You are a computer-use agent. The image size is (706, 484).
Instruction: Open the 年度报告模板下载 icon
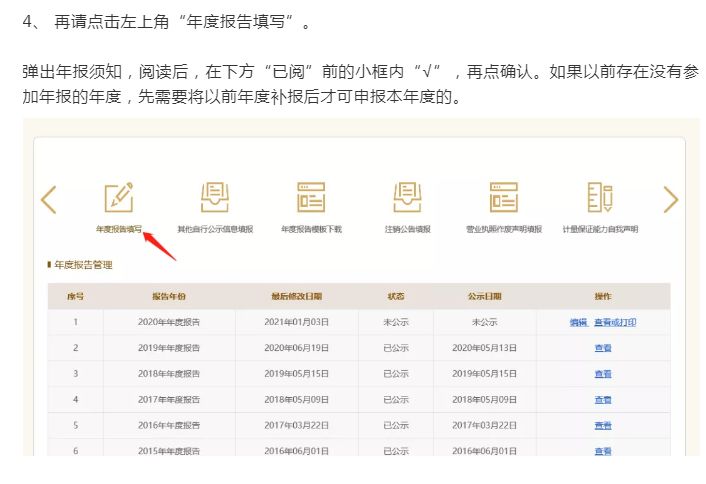point(311,197)
